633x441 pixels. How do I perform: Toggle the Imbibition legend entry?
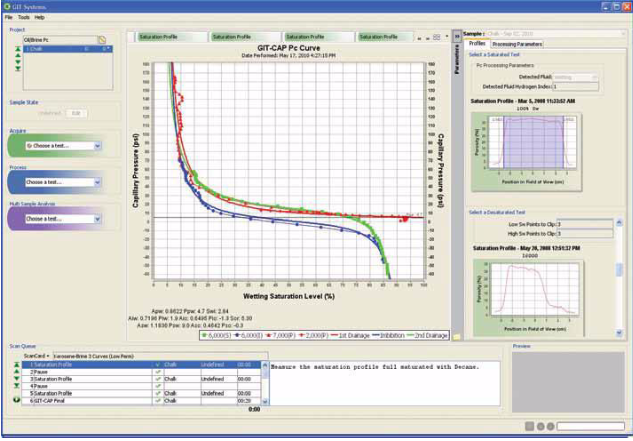tap(388, 336)
